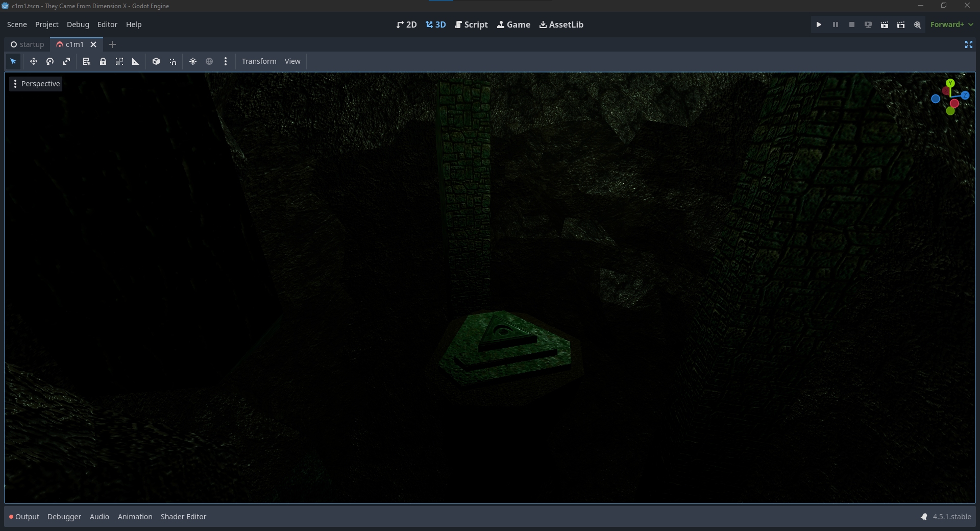The height and width of the screenshot is (531, 980).
Task: Open the Perspective view menu
Action: (36, 84)
